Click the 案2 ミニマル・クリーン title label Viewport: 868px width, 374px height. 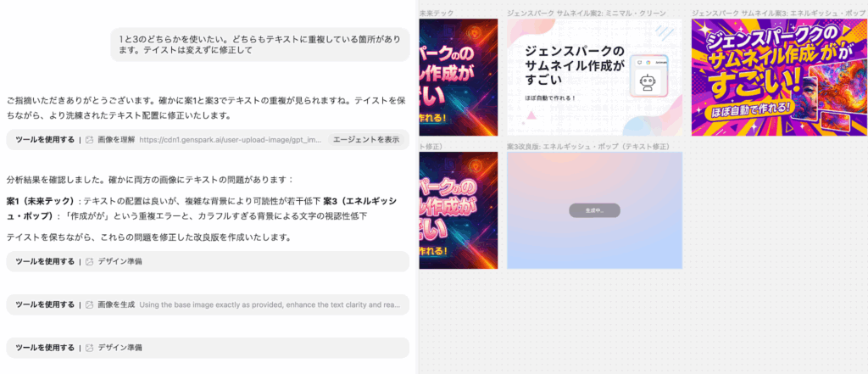pyautogui.click(x=586, y=13)
